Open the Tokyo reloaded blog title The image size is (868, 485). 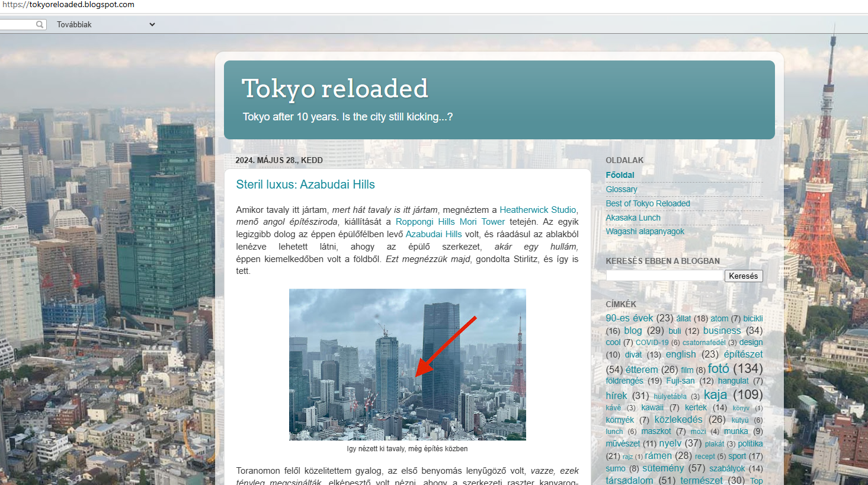pyautogui.click(x=335, y=89)
